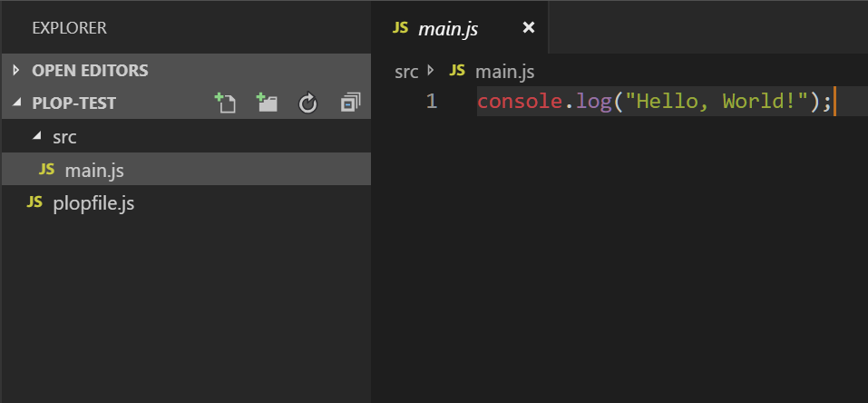Click the PLOP-TEST heading text

click(73, 103)
